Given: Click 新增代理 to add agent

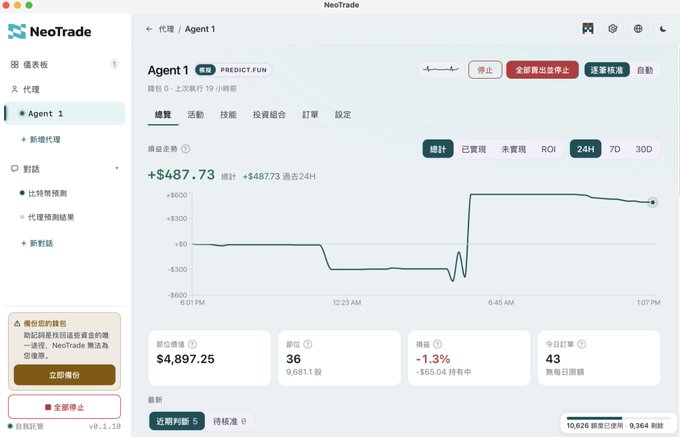Looking at the screenshot, I should click(x=41, y=140).
